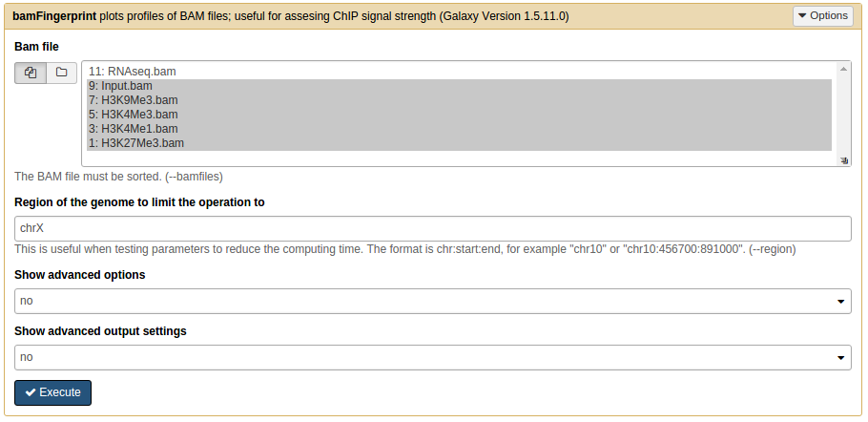Switch to dataset collection folder icon
868x422 pixels.
61,73
